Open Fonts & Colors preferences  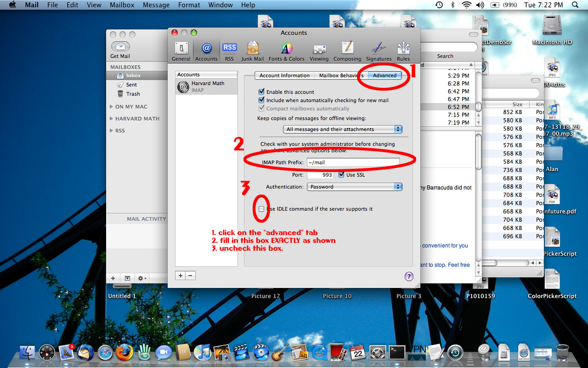(x=286, y=51)
